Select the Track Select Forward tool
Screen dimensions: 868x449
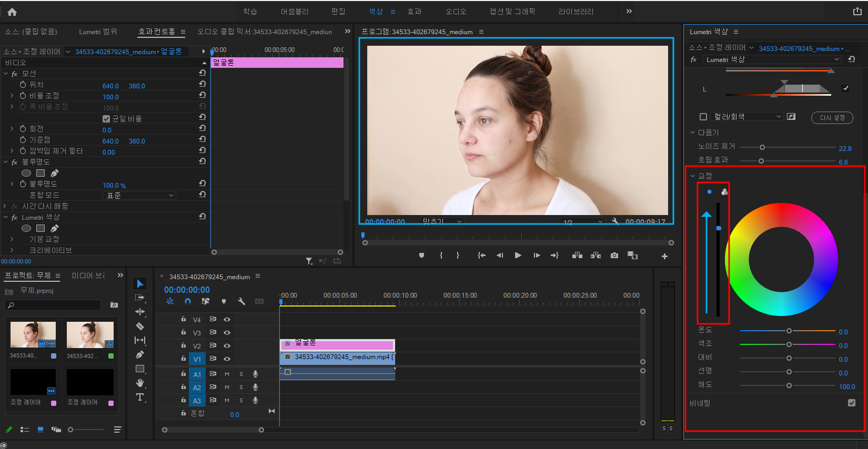[x=140, y=298]
